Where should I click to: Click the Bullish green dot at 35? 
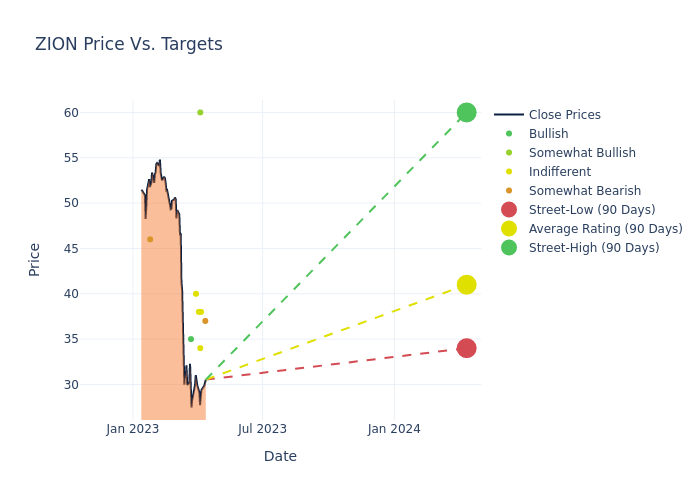coord(191,339)
